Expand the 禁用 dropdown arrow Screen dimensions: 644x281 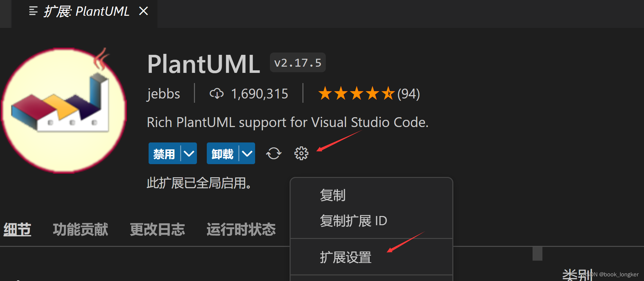point(189,153)
